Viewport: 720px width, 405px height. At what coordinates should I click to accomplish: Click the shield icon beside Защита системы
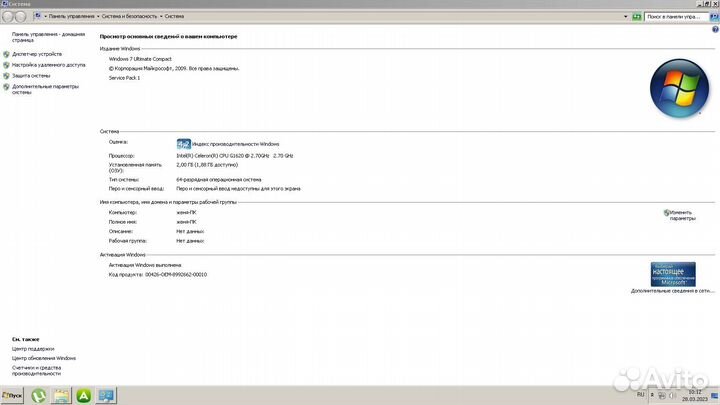(6, 76)
